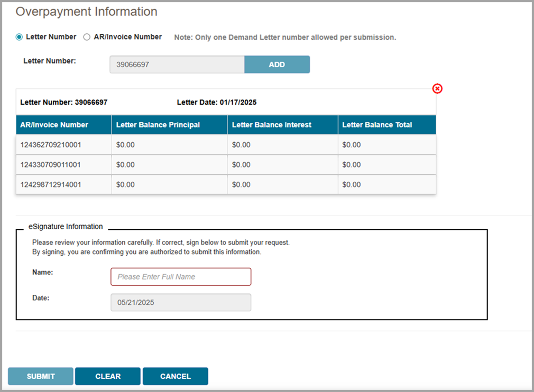
Task: Click the CLEAR button
Action: click(108, 376)
